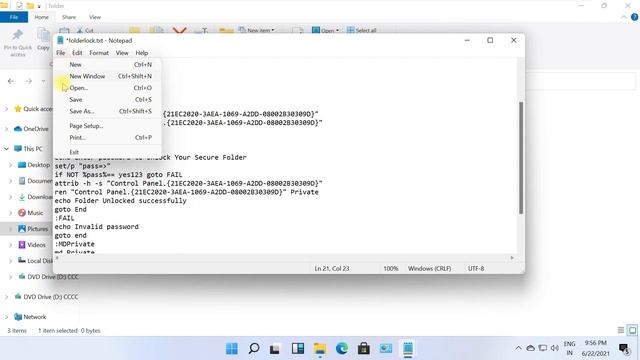Click the ':MDPrivate' line in Notepad
This screenshot has height=360, width=640.
click(74, 244)
